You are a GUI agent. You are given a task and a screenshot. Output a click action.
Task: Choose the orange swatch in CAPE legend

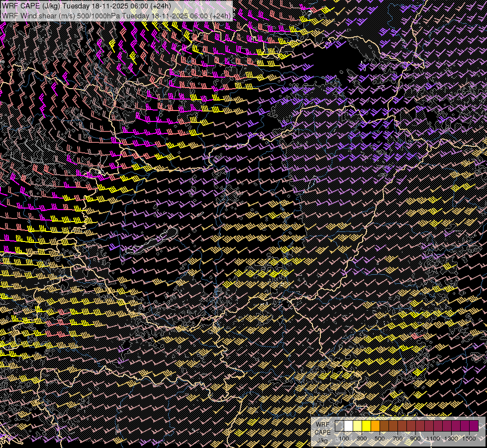[375, 426]
